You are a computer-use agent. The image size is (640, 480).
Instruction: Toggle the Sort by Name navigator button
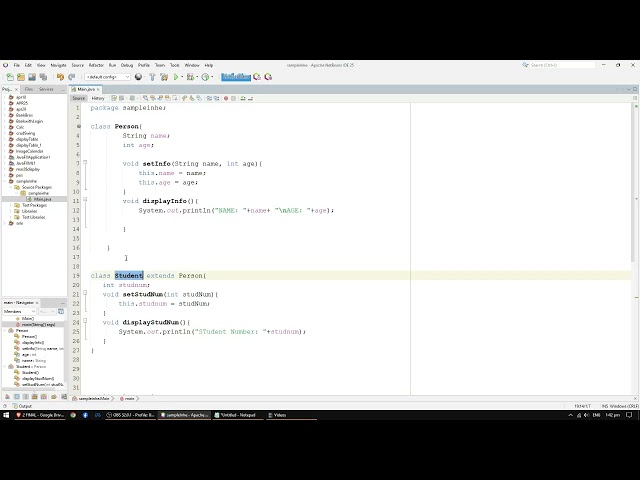coord(64,397)
